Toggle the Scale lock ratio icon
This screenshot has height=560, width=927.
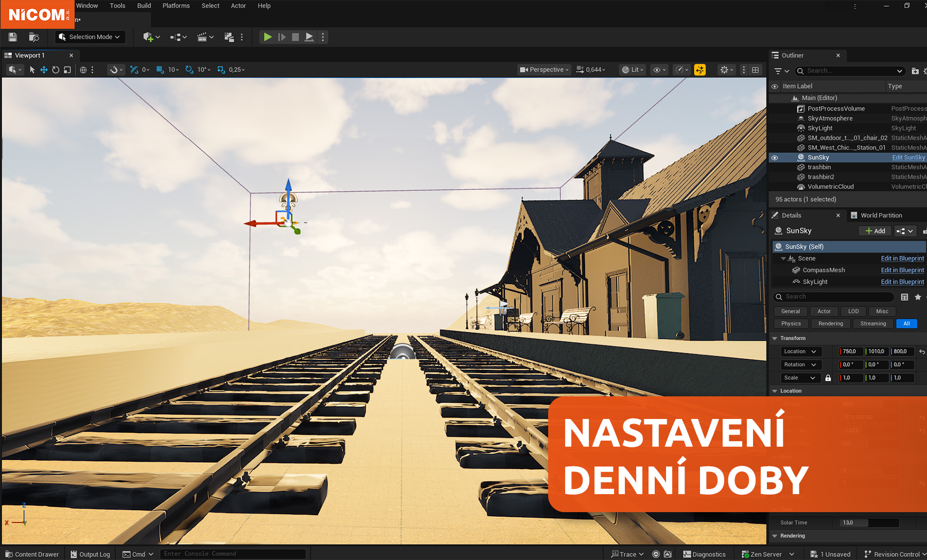click(828, 378)
